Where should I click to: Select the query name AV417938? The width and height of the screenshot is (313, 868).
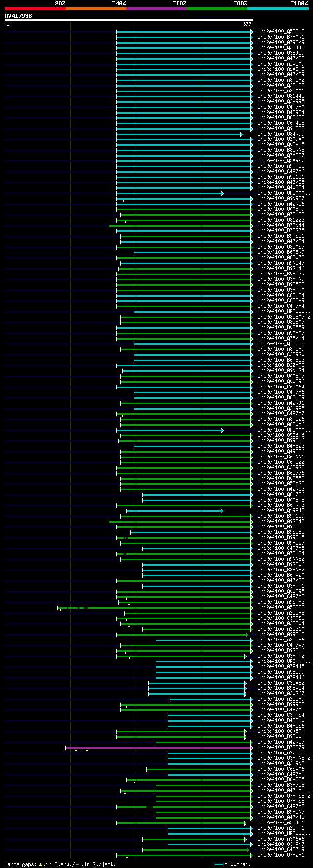click(19, 16)
